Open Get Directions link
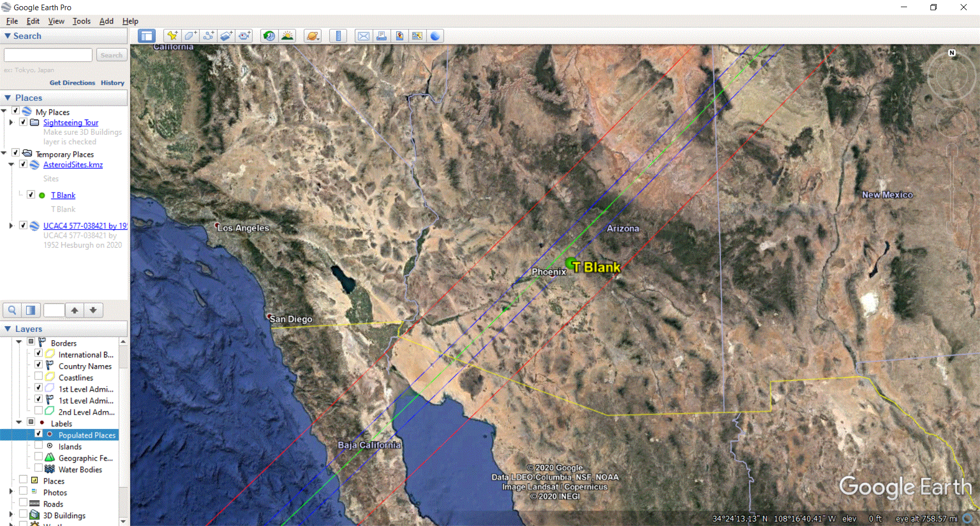This screenshot has height=526, width=980. coord(72,83)
